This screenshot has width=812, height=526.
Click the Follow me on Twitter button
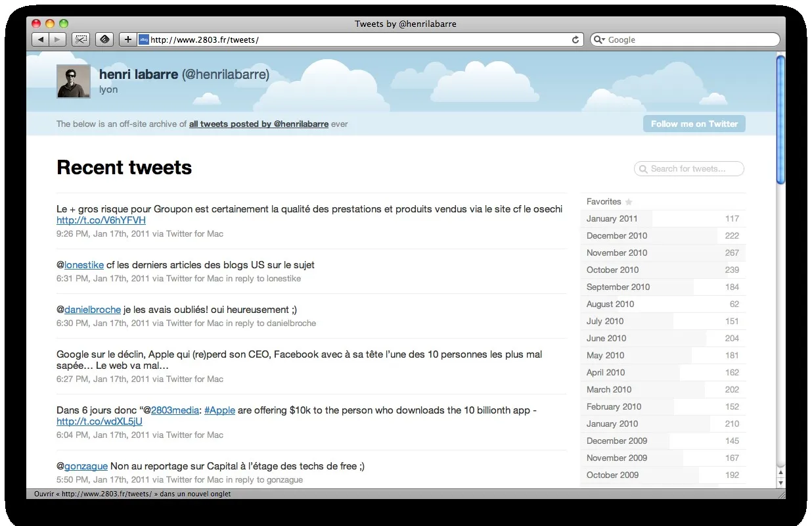tap(694, 124)
